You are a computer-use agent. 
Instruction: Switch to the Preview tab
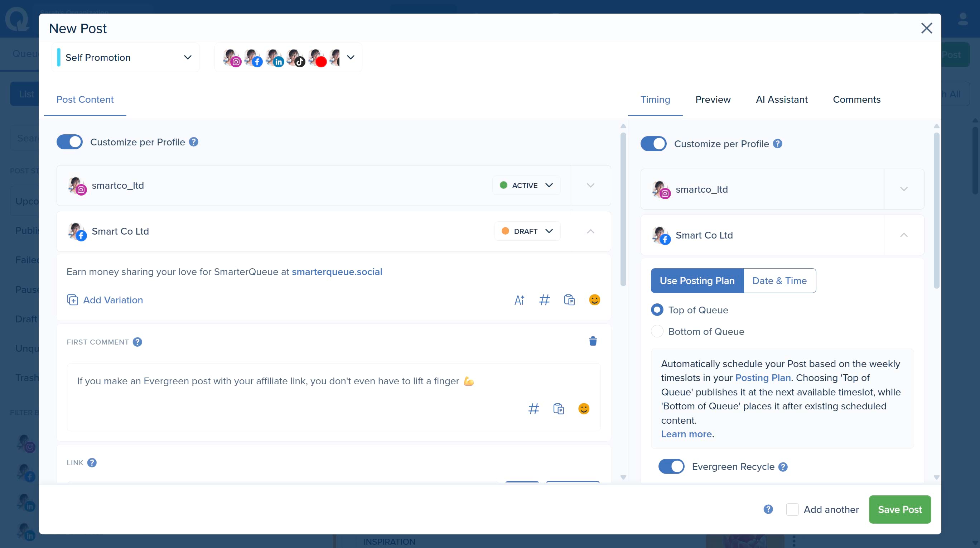tap(713, 100)
